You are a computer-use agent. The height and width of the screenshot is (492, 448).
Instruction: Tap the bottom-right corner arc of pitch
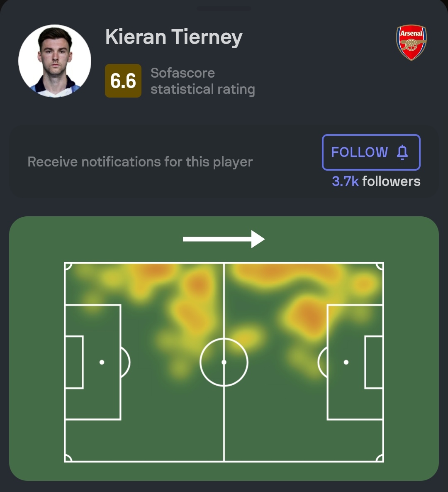click(x=380, y=458)
